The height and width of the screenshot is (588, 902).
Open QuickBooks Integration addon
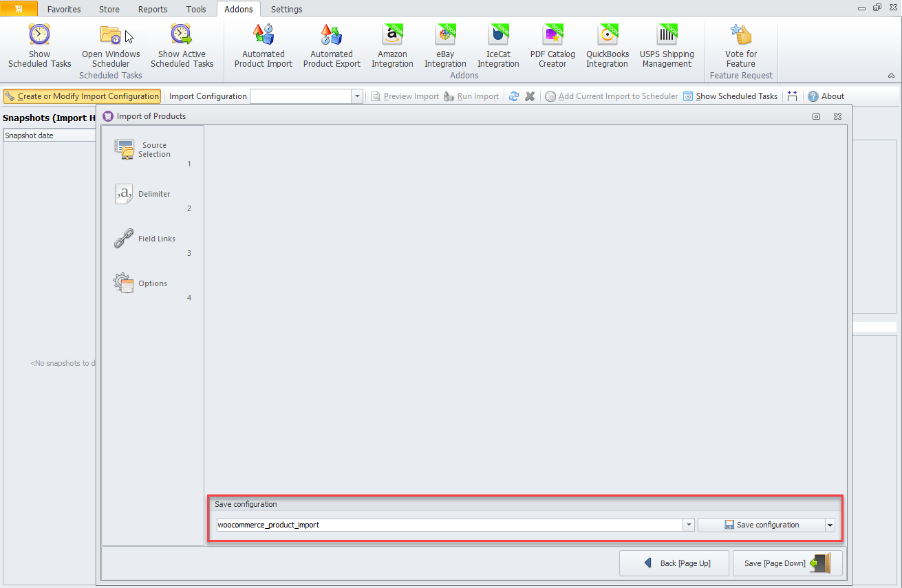[607, 45]
